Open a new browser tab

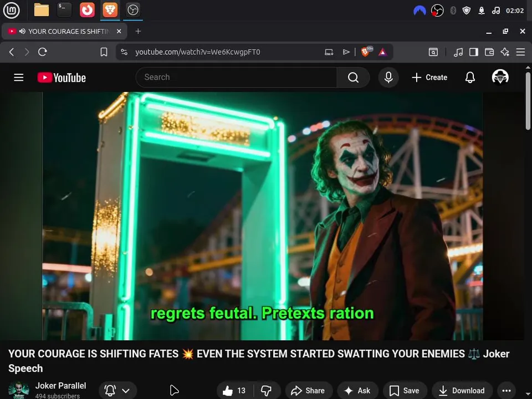click(138, 31)
